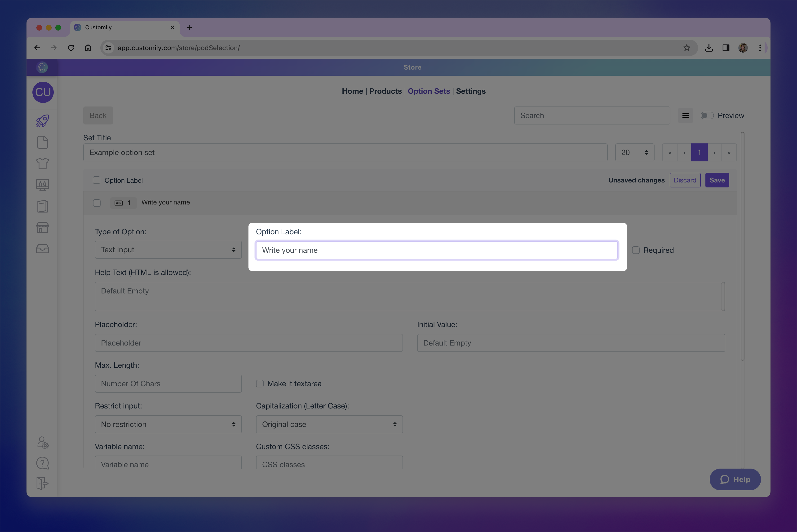Click the Option Label text field
Screen dimensions: 797x532
[x=436, y=250]
